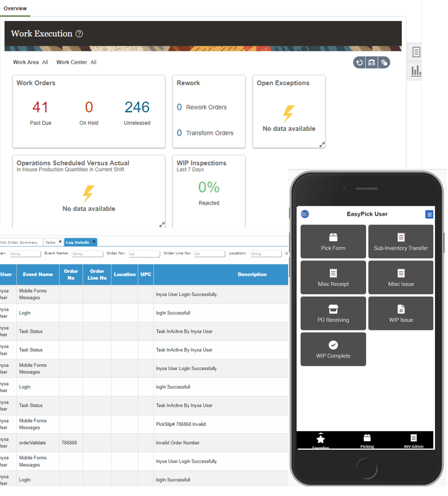This screenshot has height=496, width=448.
Task: Open the bar chart analytics side icon
Action: click(416, 71)
